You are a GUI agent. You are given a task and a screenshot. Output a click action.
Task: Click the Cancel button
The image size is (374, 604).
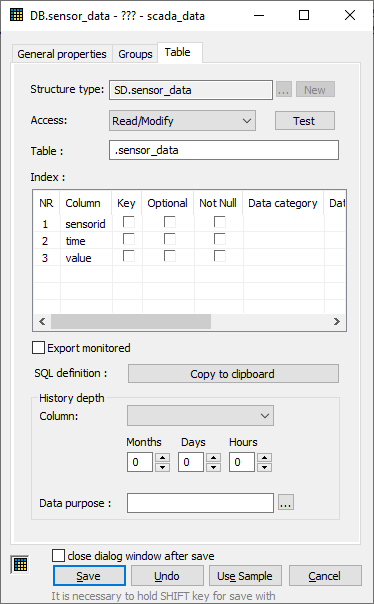click(325, 576)
